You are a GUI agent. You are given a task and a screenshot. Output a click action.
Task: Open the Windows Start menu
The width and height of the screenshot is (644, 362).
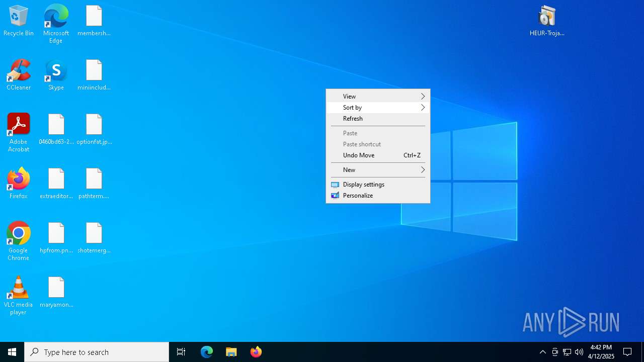12,352
